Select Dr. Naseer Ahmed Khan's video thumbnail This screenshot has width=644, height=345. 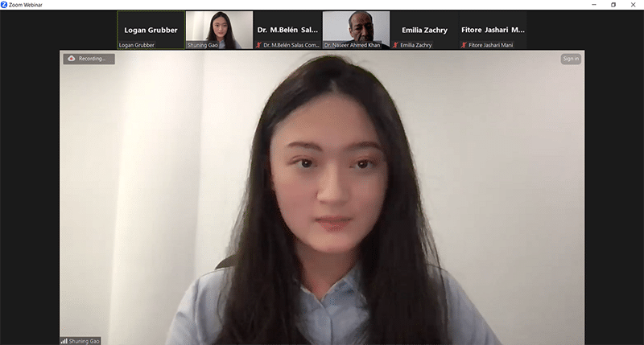[356, 28]
